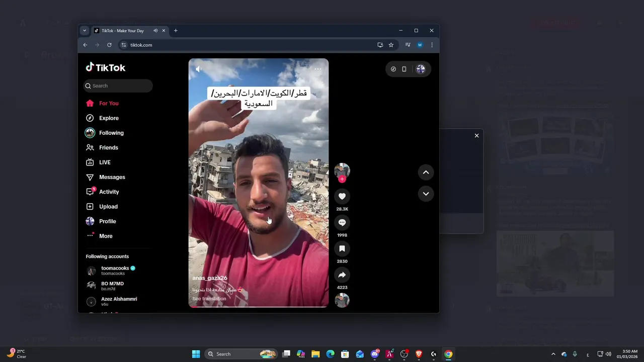Image resolution: width=644 pixels, height=362 pixels.
Task: Open a new Chrome tab
Action: point(176,31)
